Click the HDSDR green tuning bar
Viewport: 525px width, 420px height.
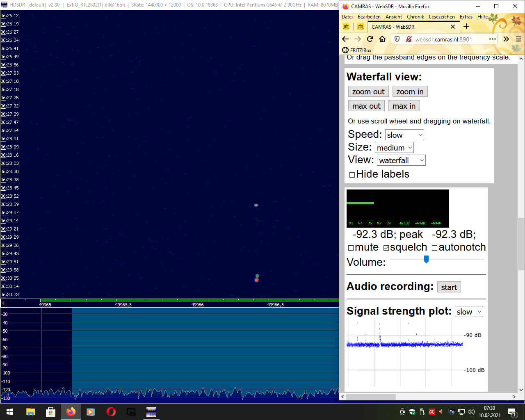point(189,300)
